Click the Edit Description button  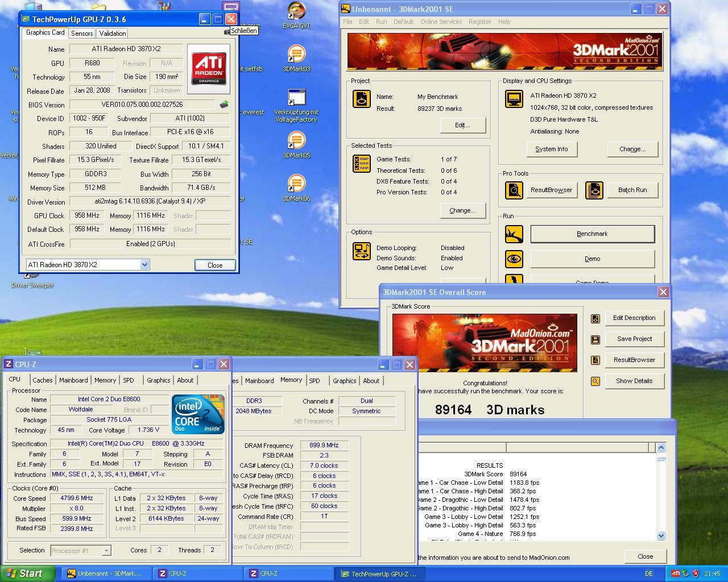click(634, 318)
